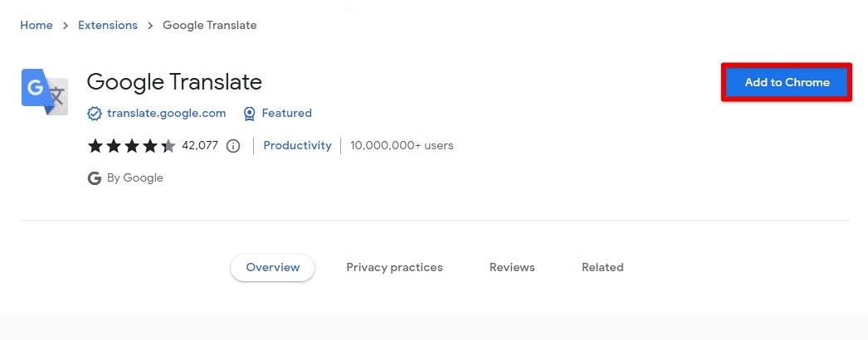Image resolution: width=868 pixels, height=340 pixels.
Task: Click the chevron after Home breadcrumb
Action: (66, 26)
